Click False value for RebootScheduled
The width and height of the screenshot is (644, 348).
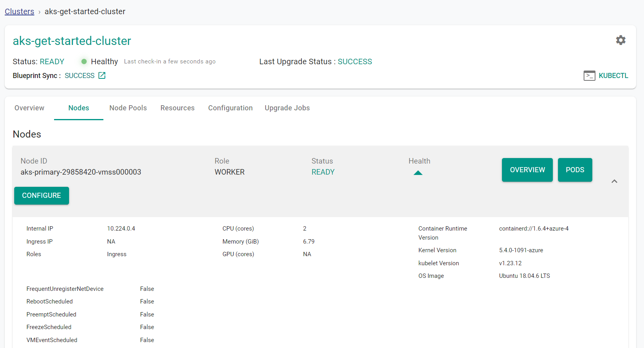[x=147, y=301]
